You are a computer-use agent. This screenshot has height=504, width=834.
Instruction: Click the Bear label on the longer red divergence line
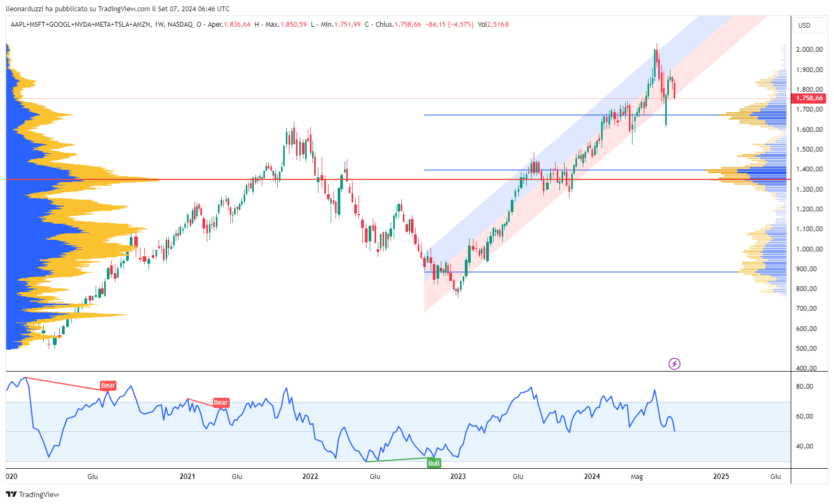(x=108, y=385)
